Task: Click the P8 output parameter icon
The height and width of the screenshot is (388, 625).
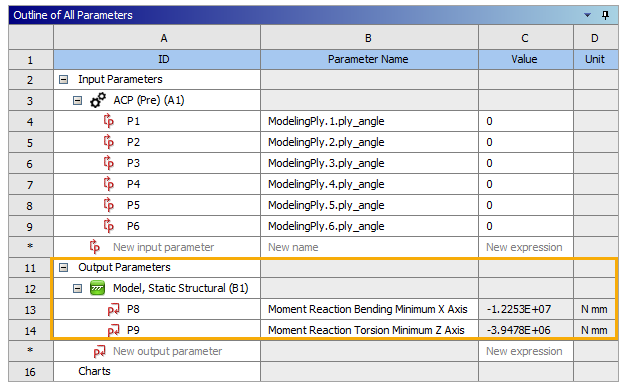Action: 113,309
